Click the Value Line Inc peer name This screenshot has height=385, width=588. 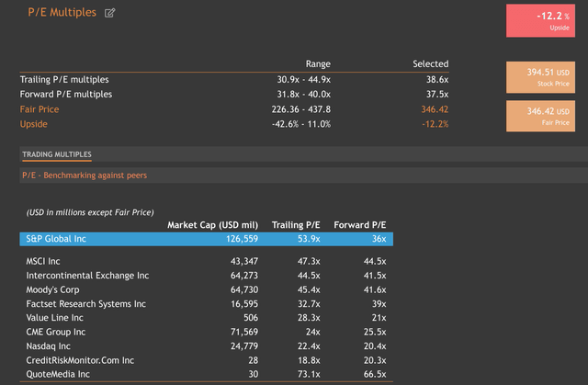point(55,318)
